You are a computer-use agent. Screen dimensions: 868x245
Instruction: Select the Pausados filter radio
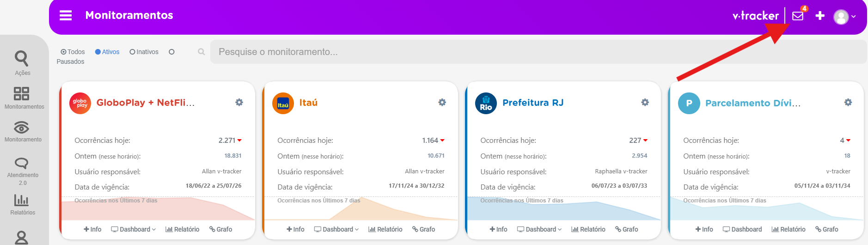[171, 52]
